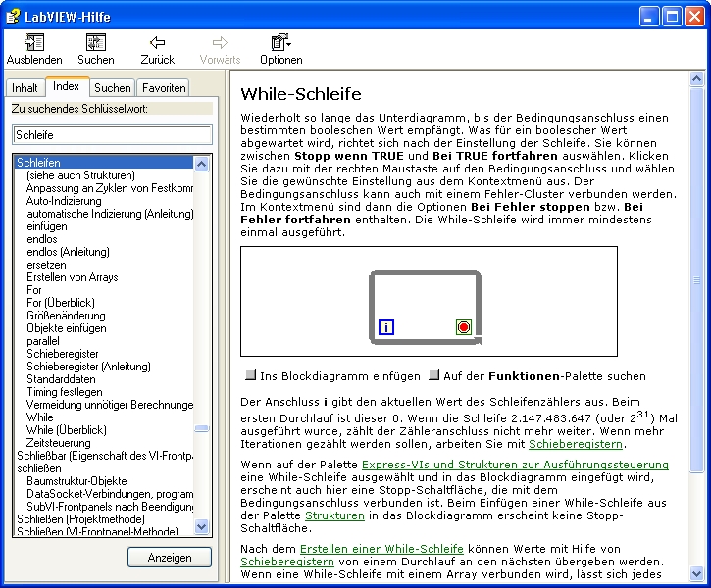Select 'einfügen' index entry
The width and height of the screenshot is (711, 588).
click(x=47, y=226)
